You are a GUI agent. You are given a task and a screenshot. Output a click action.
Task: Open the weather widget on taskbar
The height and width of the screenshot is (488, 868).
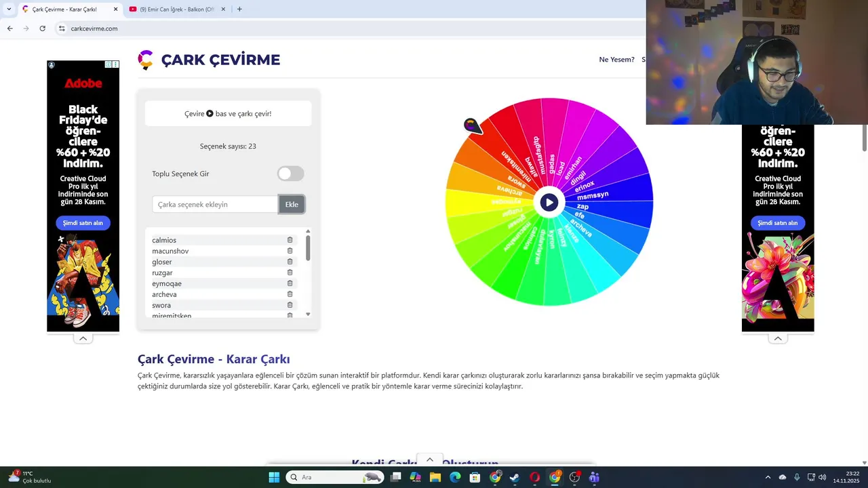click(30, 477)
